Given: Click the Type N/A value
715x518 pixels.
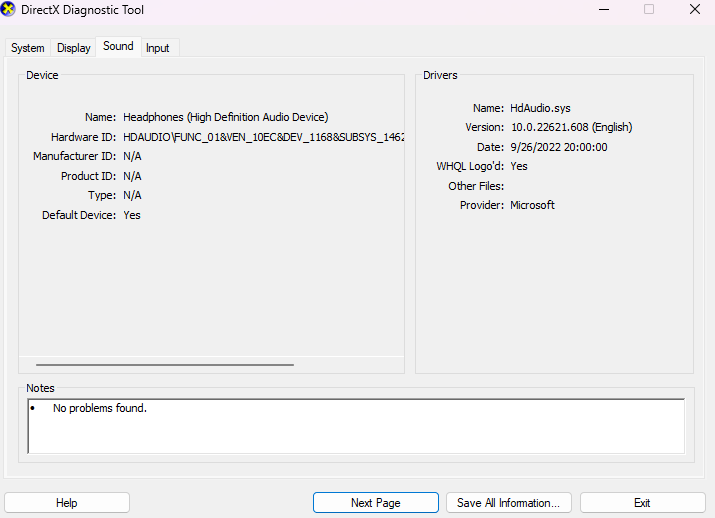Looking at the screenshot, I should coord(132,195).
